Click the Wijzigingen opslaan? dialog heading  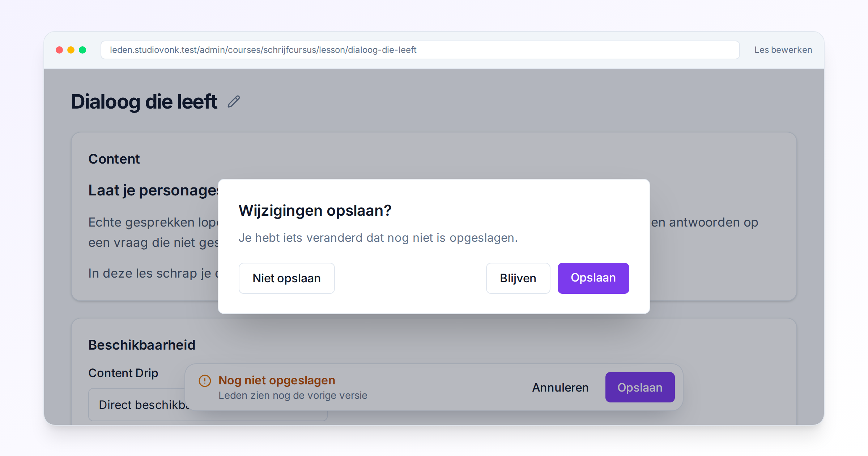tap(315, 211)
